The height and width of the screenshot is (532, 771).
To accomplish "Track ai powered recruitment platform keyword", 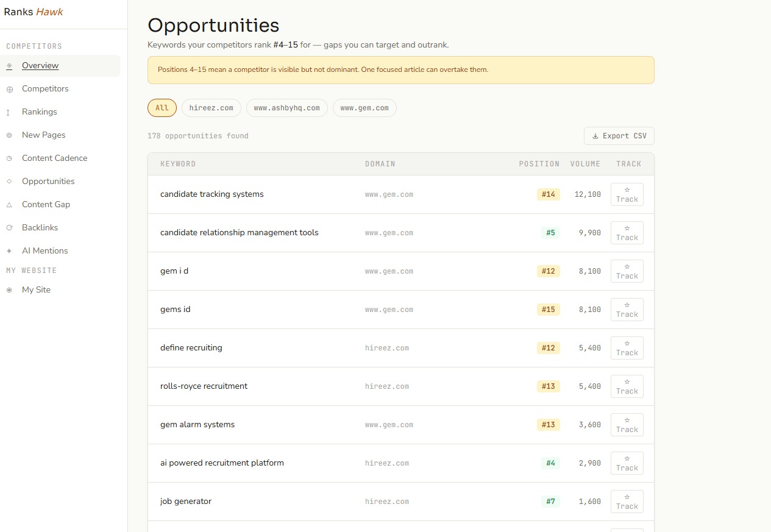I will pos(627,463).
